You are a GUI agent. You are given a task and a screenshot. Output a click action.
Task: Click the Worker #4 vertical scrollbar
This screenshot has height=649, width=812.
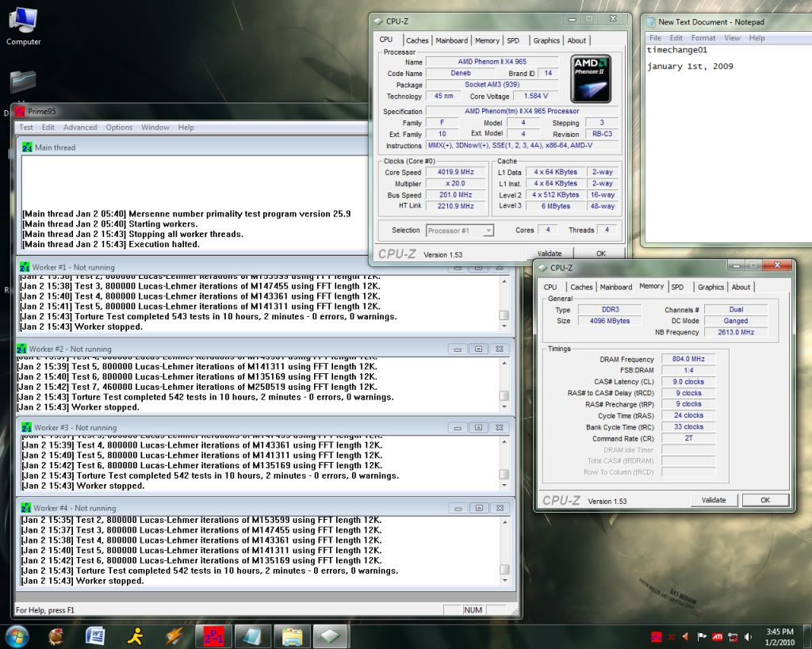504,547
